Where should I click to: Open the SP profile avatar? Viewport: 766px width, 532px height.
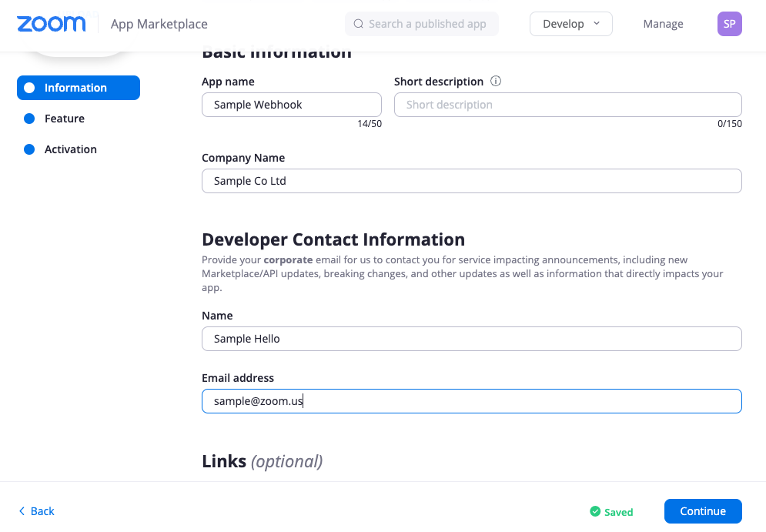click(729, 24)
